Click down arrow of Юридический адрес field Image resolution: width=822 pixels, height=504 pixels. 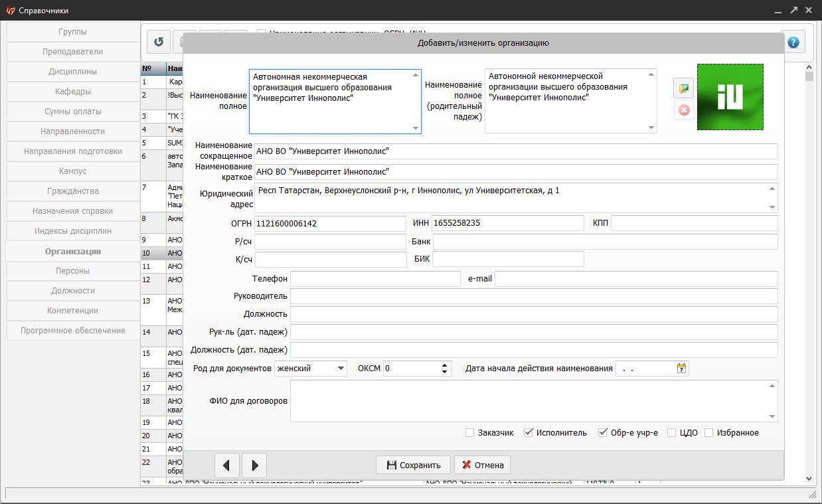pyautogui.click(x=772, y=207)
